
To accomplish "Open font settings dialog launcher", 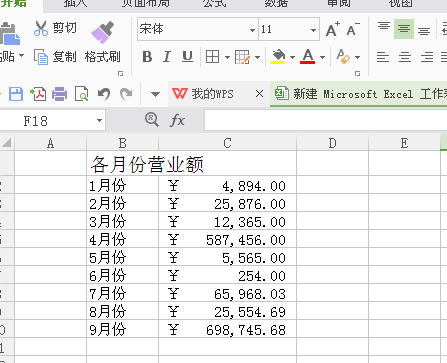I will coord(357,73).
